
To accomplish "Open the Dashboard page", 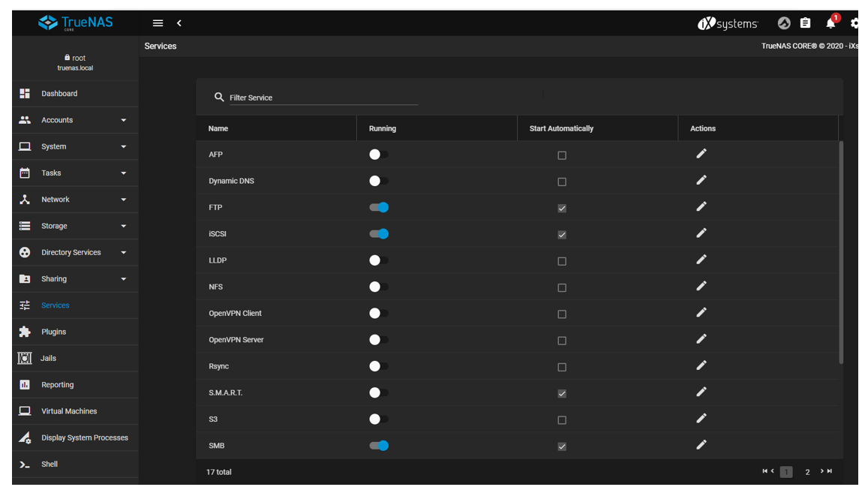I will [75, 94].
